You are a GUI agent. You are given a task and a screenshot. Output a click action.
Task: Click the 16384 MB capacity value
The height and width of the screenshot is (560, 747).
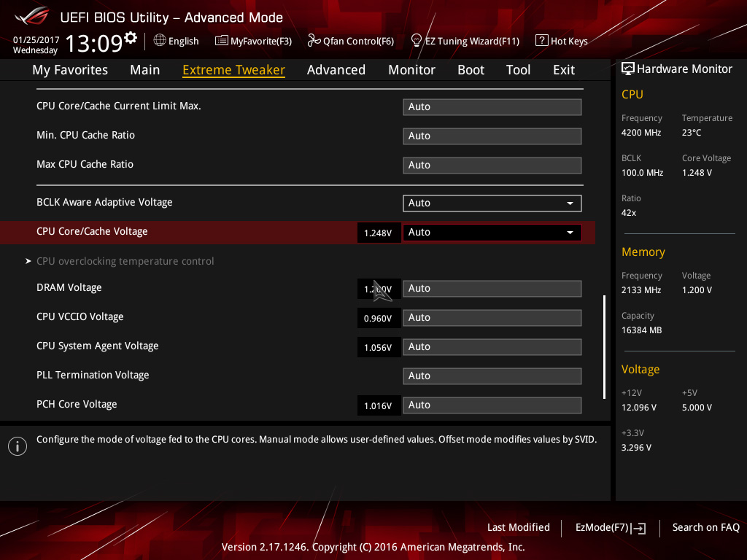642,330
